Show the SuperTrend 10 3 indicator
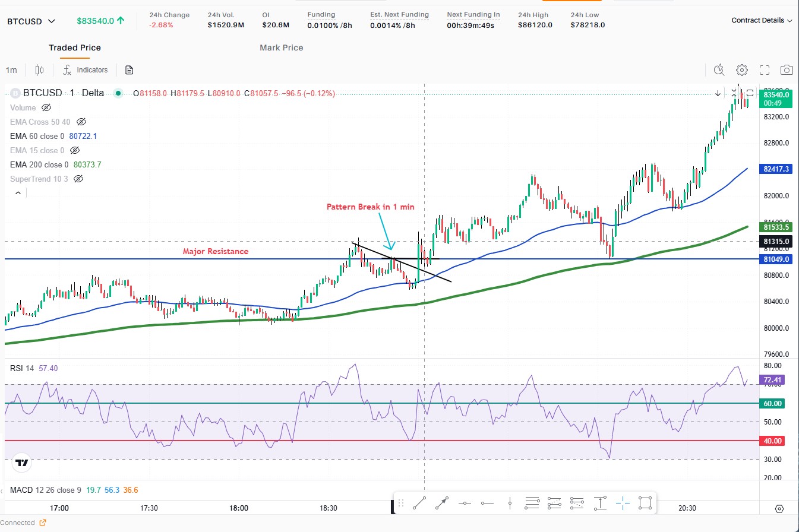 78,179
